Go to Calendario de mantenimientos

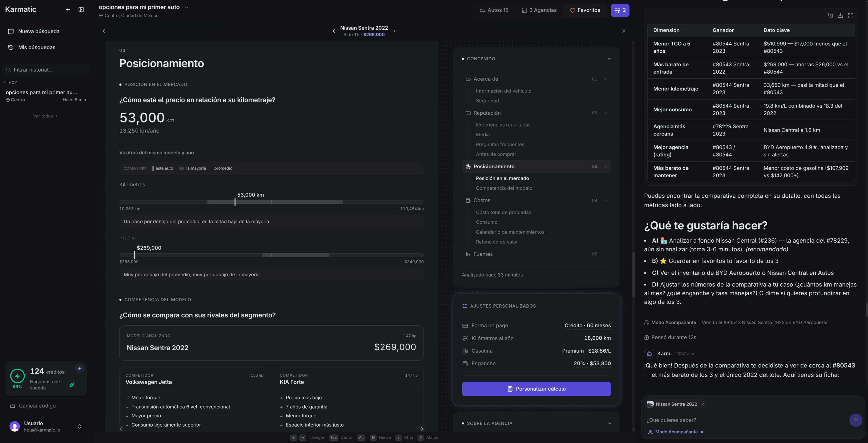pos(510,232)
